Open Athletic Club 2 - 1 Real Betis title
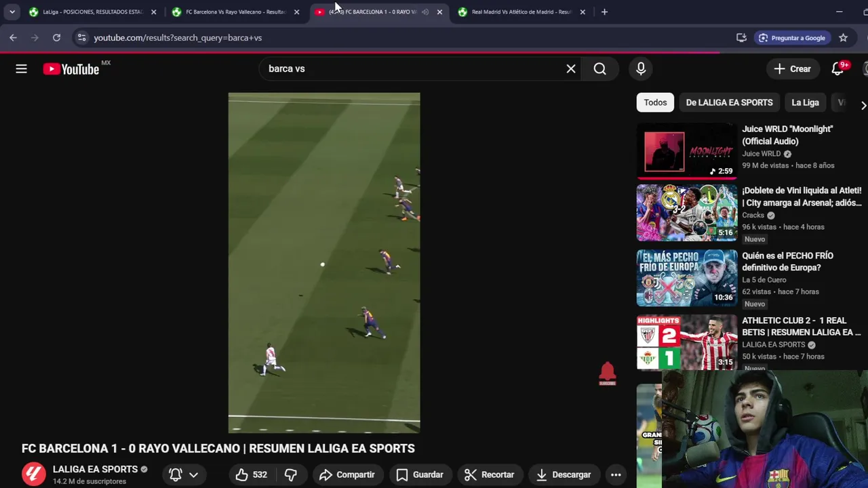This screenshot has width=868, height=488. (802, 326)
